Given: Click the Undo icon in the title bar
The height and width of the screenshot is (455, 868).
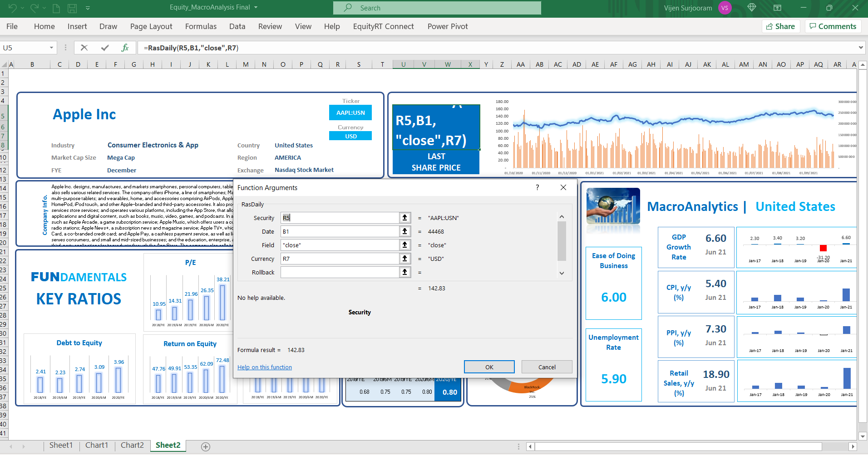Looking at the screenshot, I should point(13,8).
